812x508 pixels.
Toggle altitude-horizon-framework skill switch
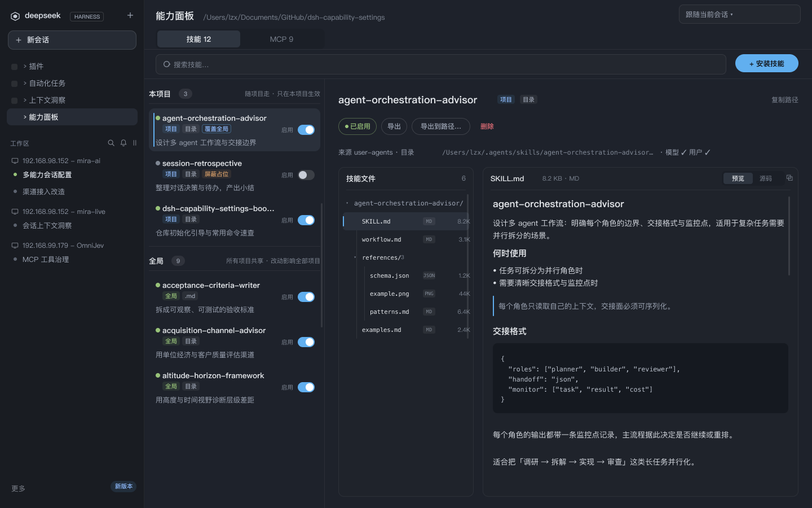click(306, 387)
